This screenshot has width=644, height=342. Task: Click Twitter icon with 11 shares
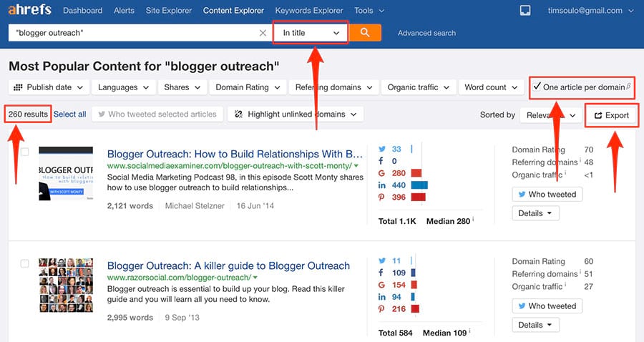tap(382, 260)
